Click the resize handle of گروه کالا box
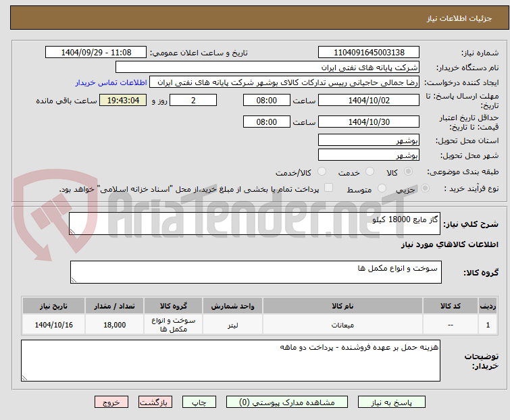 click(x=74, y=280)
